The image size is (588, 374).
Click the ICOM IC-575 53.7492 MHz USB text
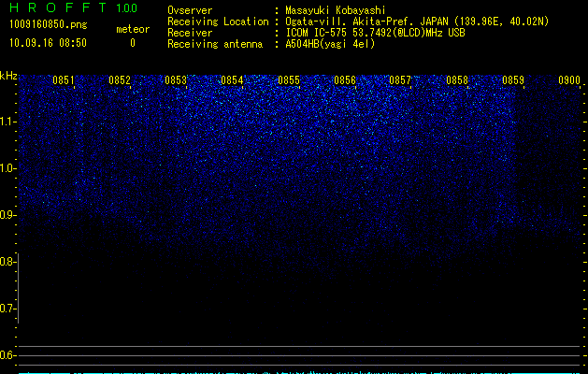tap(376, 33)
